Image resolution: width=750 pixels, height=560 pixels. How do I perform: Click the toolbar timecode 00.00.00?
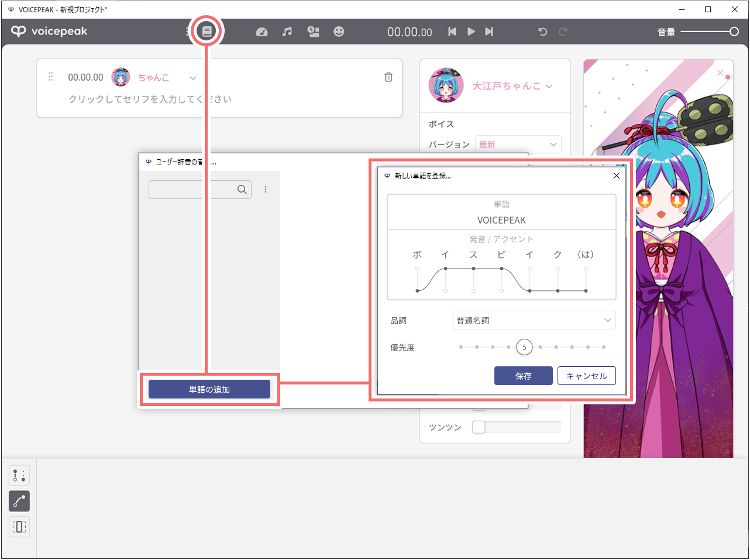[x=410, y=32]
